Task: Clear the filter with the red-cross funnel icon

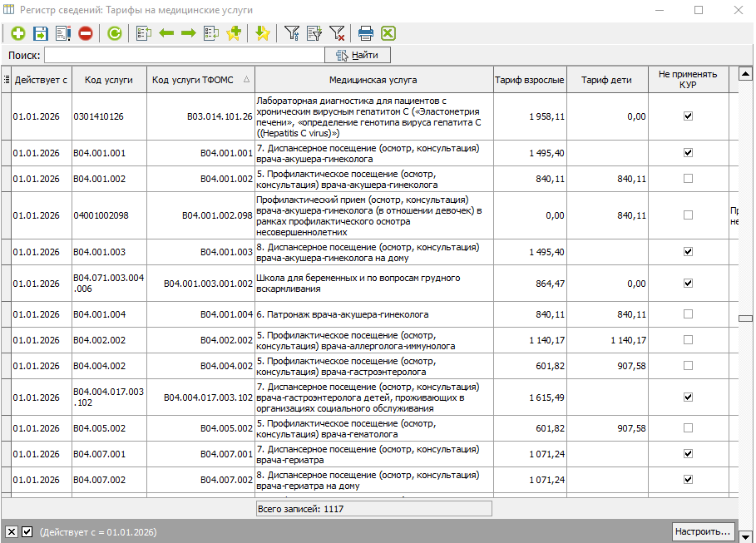Action: click(x=337, y=33)
